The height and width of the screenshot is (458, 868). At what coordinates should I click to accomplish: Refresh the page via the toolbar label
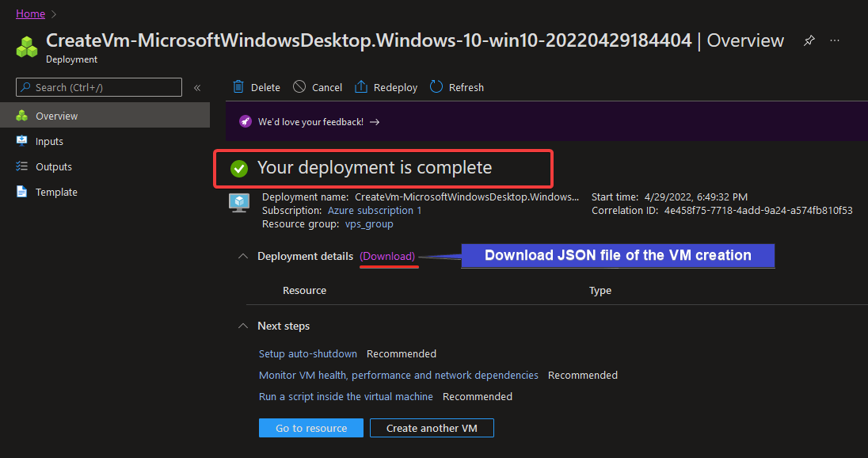(x=466, y=87)
